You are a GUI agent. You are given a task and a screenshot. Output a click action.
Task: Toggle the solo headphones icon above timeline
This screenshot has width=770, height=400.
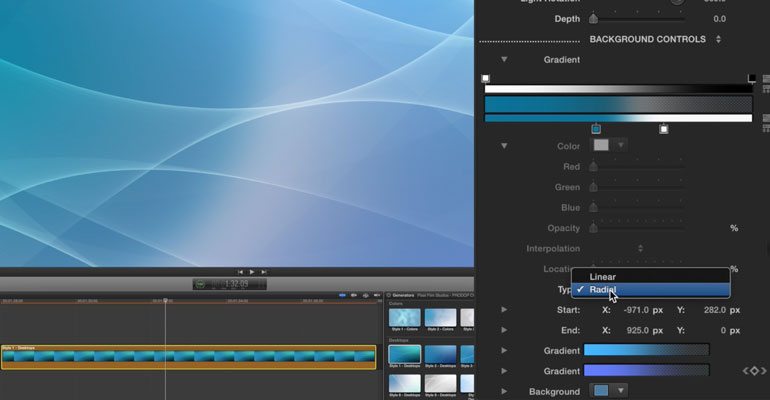365,295
